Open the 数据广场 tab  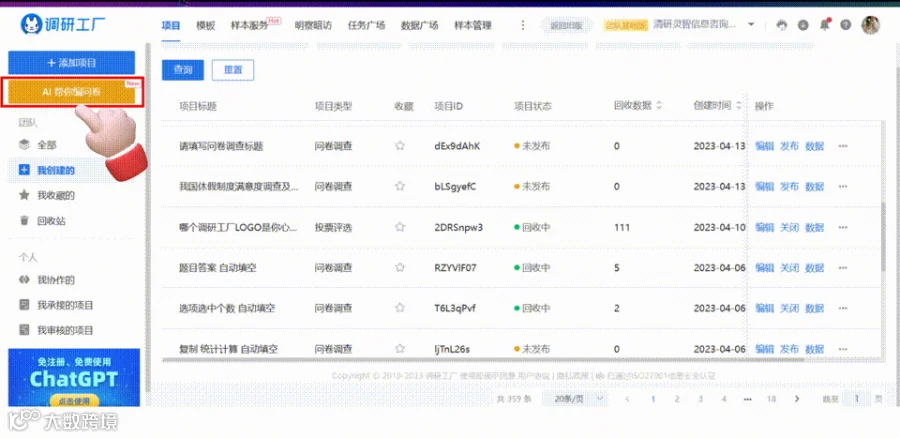[419, 25]
